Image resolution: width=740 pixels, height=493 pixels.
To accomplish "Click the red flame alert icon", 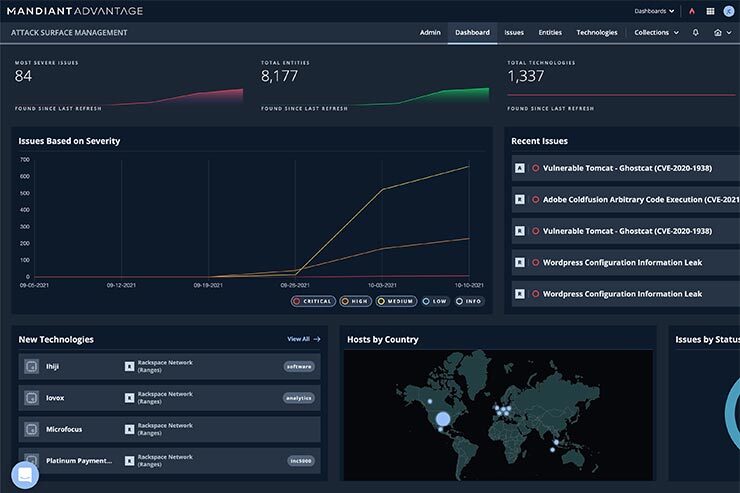I will tap(692, 11).
